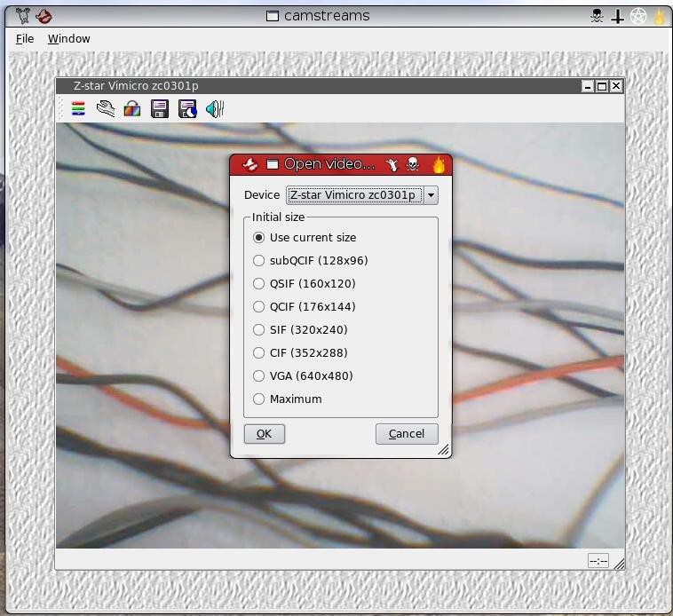The image size is (673, 616).
Task: Open the wrench configuration tool icon
Action: coord(105,108)
